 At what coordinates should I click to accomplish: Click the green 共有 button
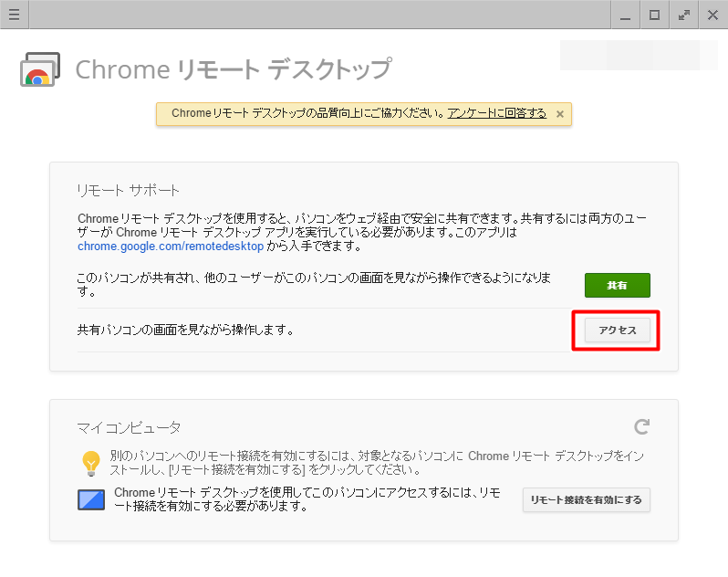click(617, 285)
